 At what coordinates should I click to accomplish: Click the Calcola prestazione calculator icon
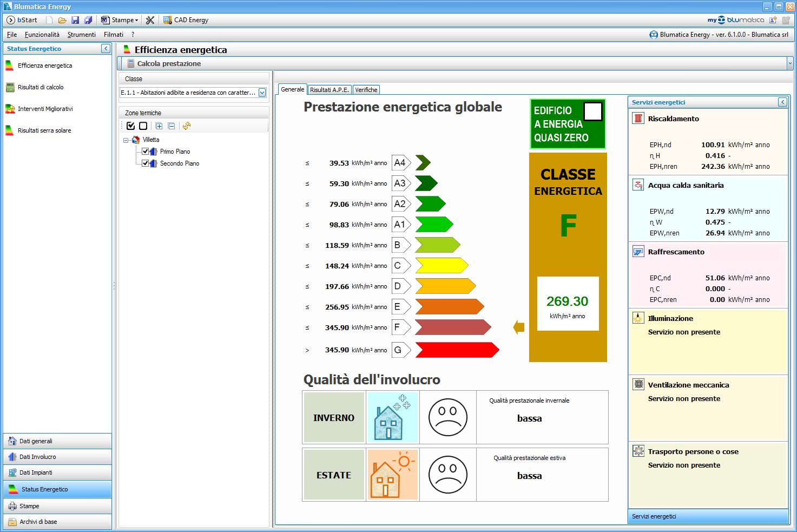(130, 63)
